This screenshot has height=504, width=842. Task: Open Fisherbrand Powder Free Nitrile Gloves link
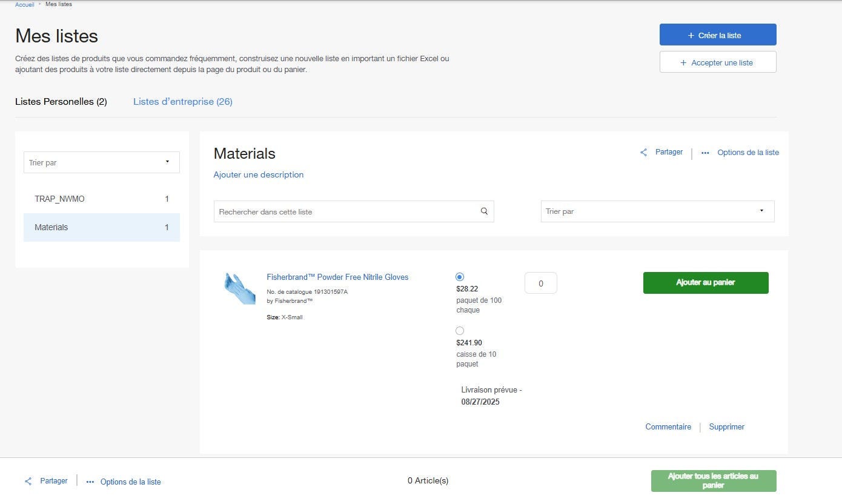click(x=337, y=277)
